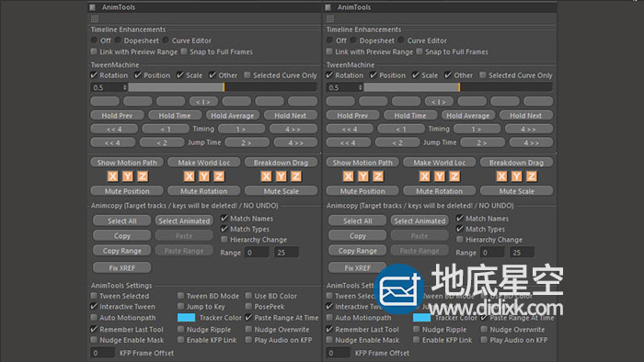The height and width of the screenshot is (362, 644).
Task: Click the left panel tween slider bar
Action: click(223, 87)
